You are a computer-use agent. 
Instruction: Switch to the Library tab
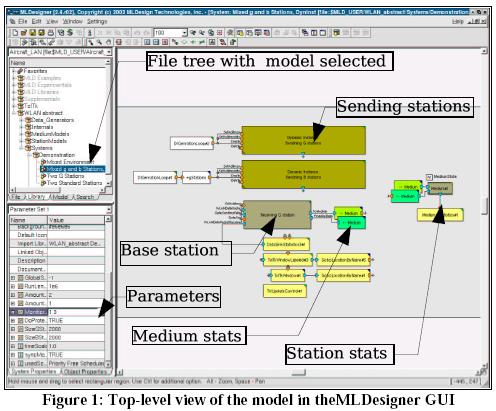click(x=35, y=197)
